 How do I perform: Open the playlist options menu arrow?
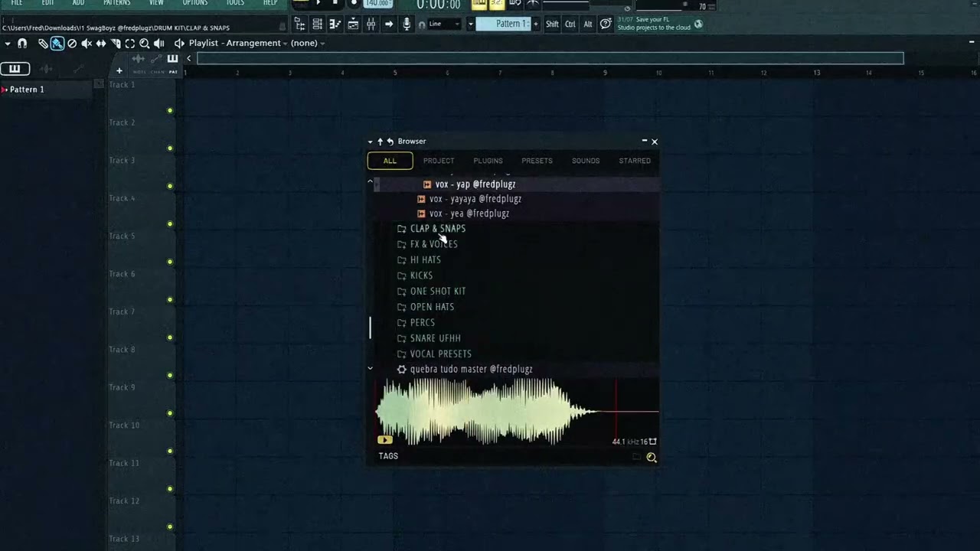coord(8,44)
